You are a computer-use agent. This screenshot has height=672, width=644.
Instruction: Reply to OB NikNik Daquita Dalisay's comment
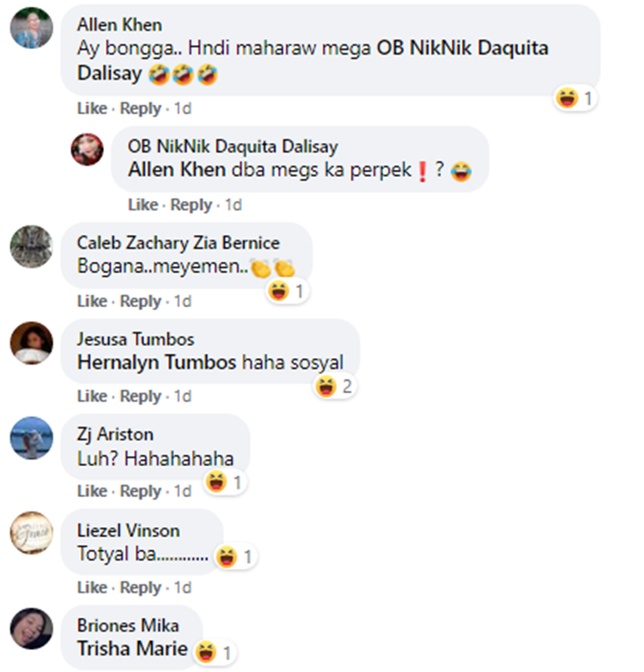coord(191,205)
